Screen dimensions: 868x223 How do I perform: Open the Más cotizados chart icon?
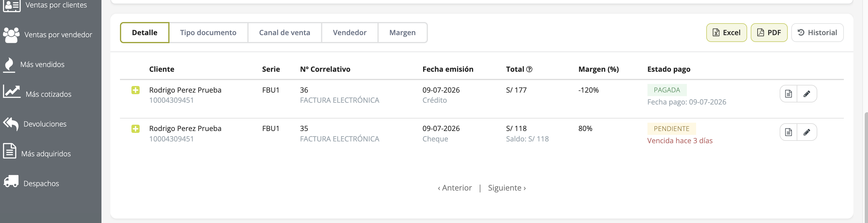pos(11,91)
